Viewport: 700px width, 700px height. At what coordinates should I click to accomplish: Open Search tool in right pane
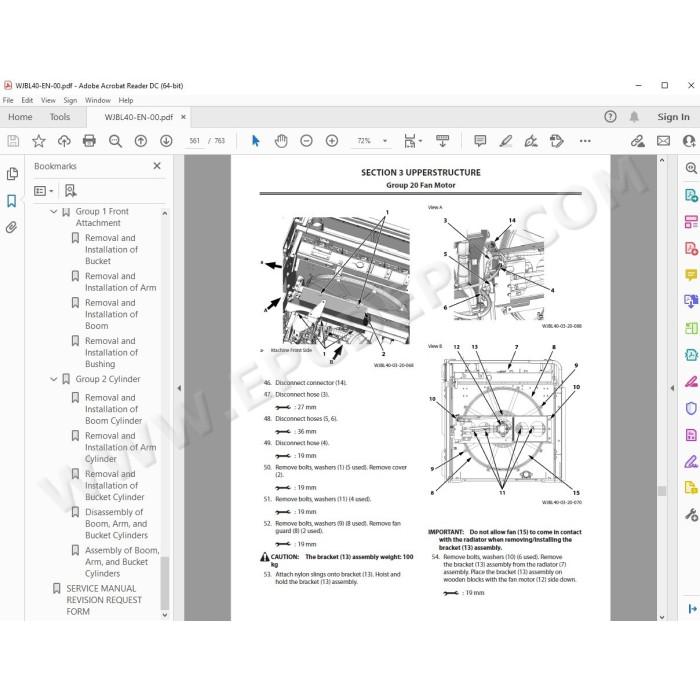coord(691,168)
